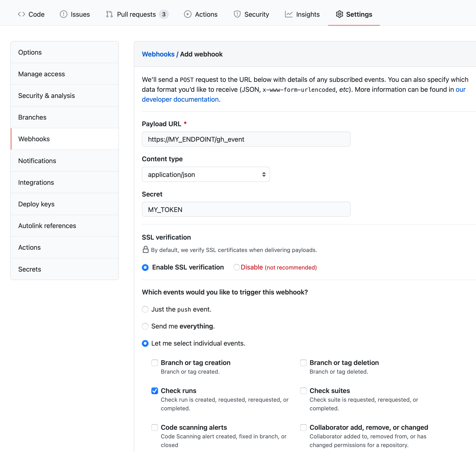The height and width of the screenshot is (452, 476).
Task: Focus the Secret token input
Action: click(x=246, y=209)
